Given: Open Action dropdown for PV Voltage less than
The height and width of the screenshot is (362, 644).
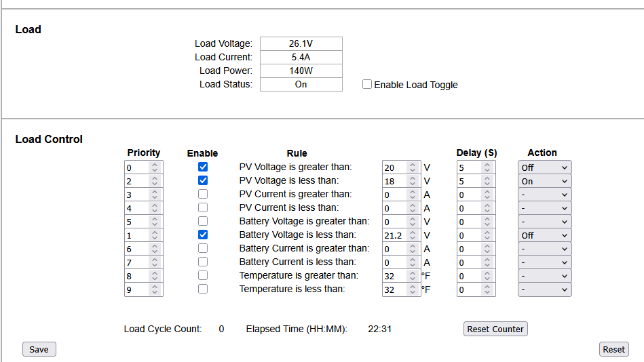Looking at the screenshot, I should pos(545,181).
